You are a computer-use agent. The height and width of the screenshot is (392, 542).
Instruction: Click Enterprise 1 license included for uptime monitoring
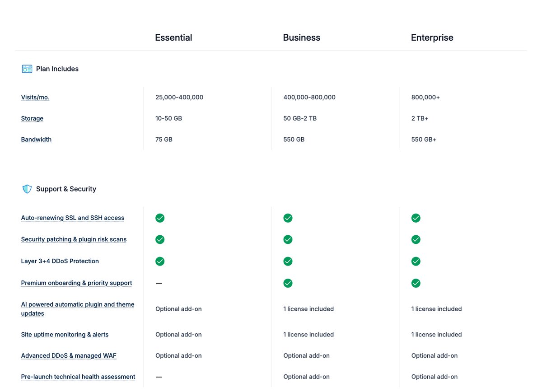(437, 335)
